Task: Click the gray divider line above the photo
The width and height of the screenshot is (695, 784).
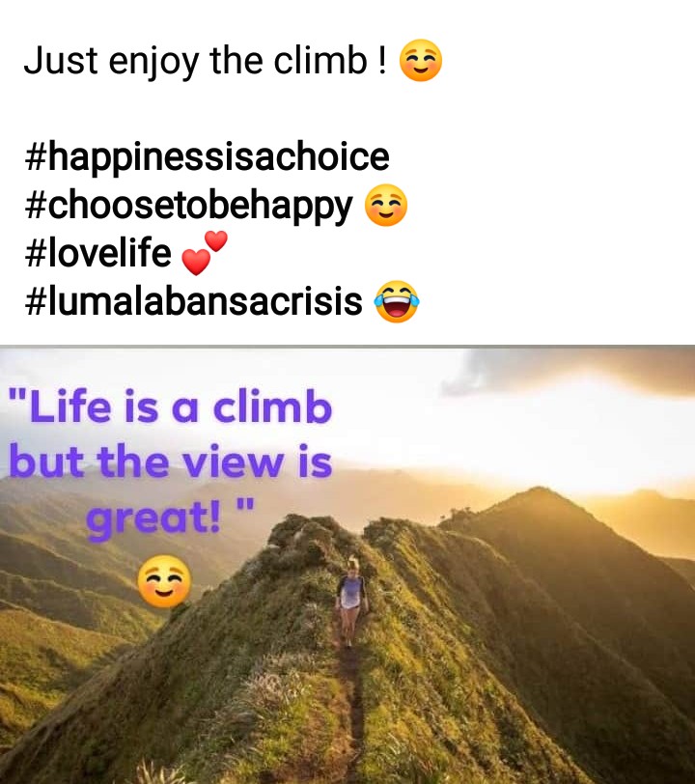Action: pyautogui.click(x=347, y=346)
